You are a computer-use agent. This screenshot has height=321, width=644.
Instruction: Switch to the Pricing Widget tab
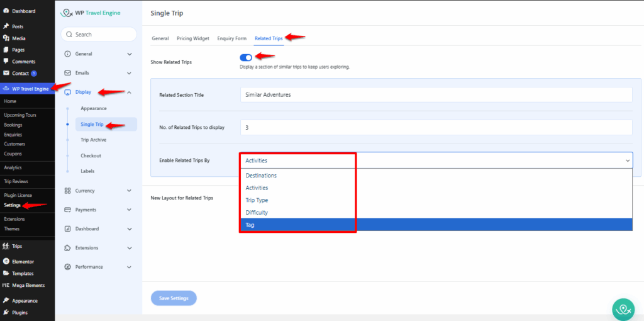[x=193, y=38]
